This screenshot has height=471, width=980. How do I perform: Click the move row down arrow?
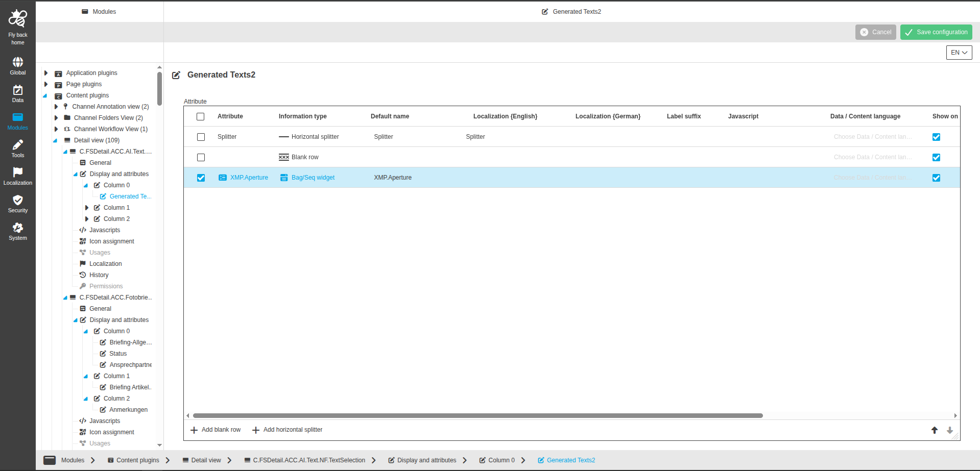pyautogui.click(x=950, y=430)
